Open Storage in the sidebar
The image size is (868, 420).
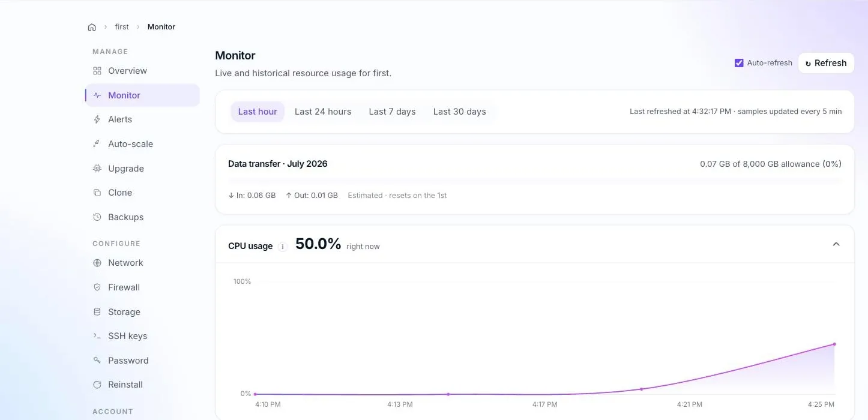tap(142, 312)
